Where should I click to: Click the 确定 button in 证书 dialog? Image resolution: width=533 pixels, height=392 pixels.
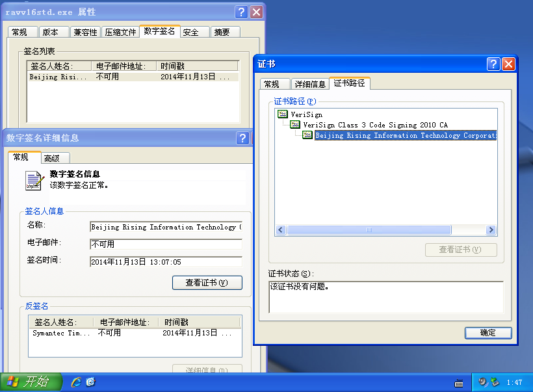[487, 333]
